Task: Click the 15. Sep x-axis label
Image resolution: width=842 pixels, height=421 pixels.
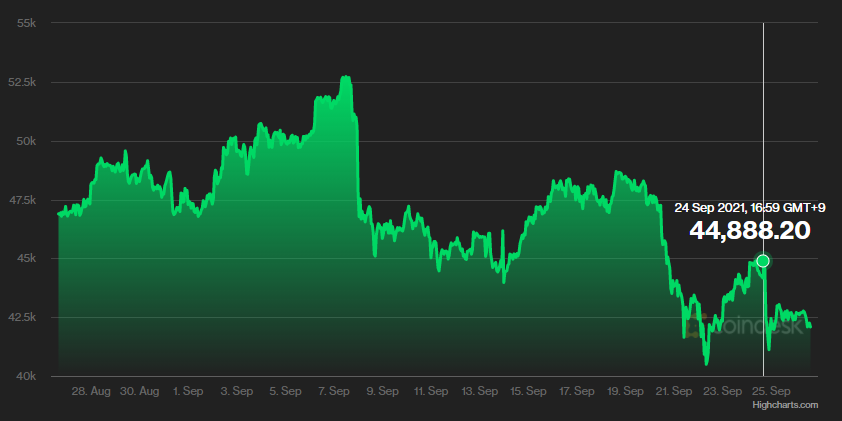Action: pyautogui.click(x=527, y=391)
